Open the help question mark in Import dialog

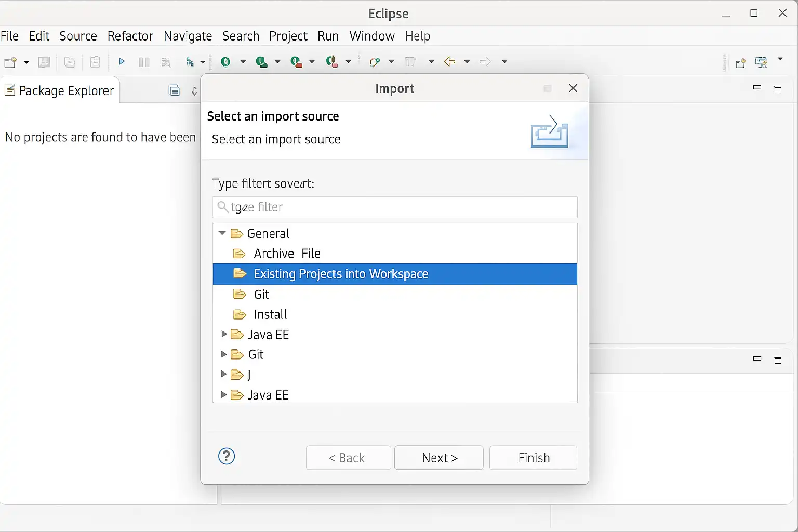pyautogui.click(x=227, y=456)
